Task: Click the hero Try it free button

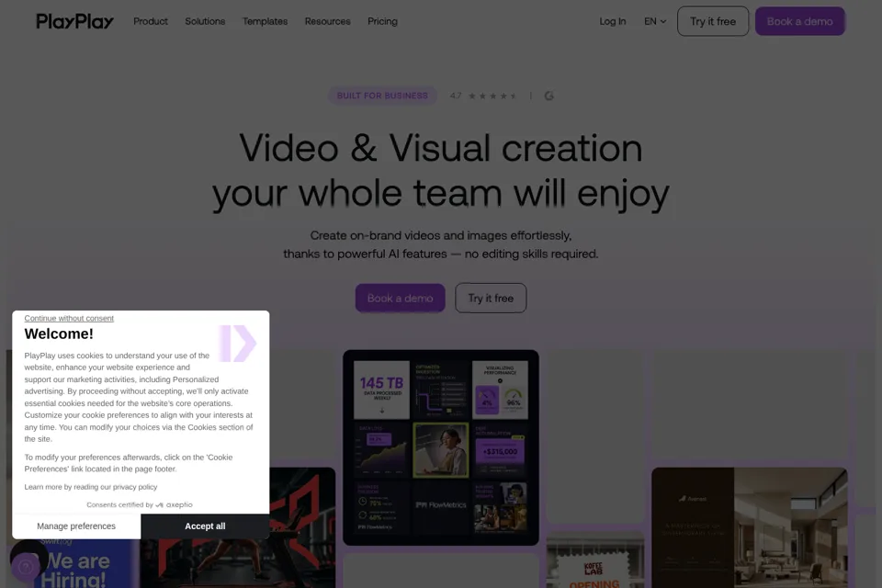Action: click(x=491, y=299)
